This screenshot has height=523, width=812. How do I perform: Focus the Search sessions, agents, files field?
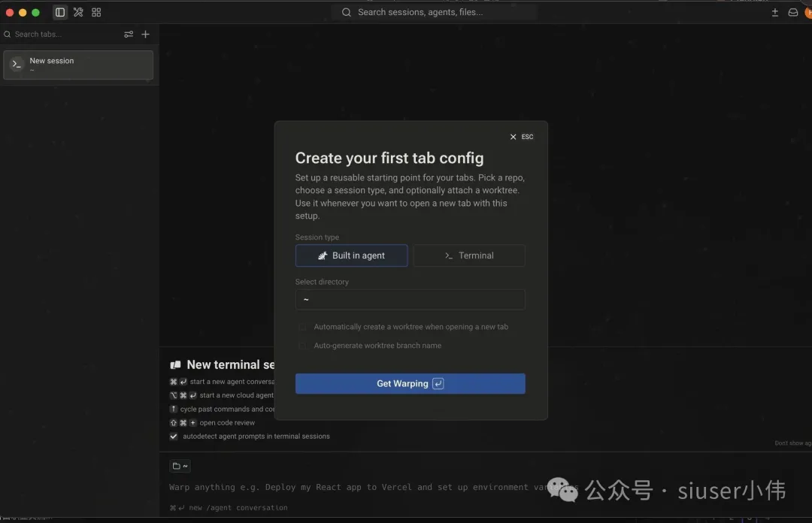click(434, 12)
